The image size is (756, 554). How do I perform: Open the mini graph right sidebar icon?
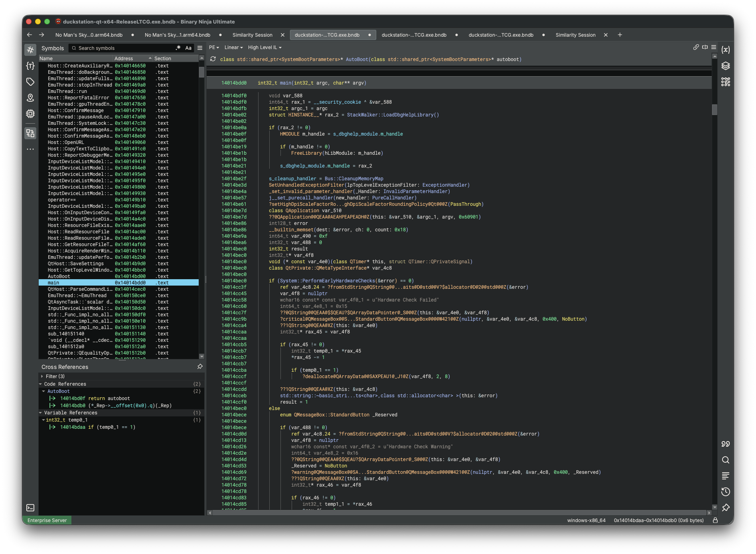point(726,82)
